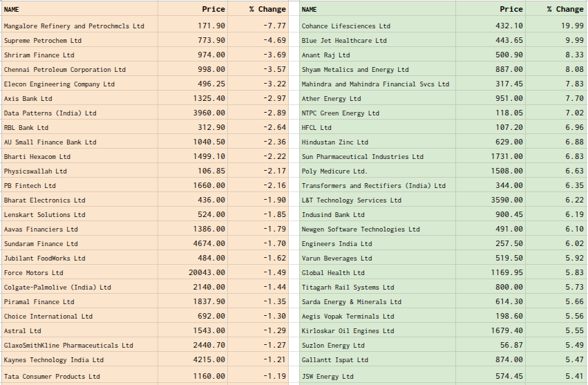Click Tata Consumer Products Ltd
588x385 pixels.
pyautogui.click(x=52, y=377)
